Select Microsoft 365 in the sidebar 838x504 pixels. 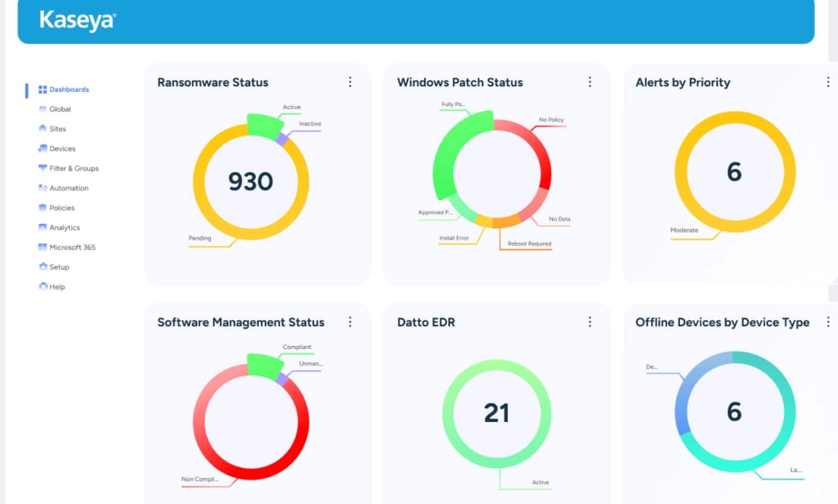coord(72,247)
